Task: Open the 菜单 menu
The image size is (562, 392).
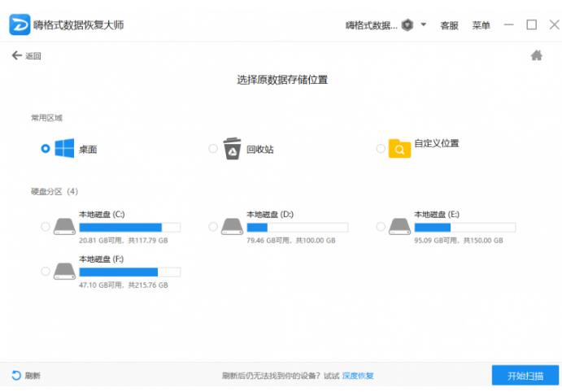Action: 481,25
